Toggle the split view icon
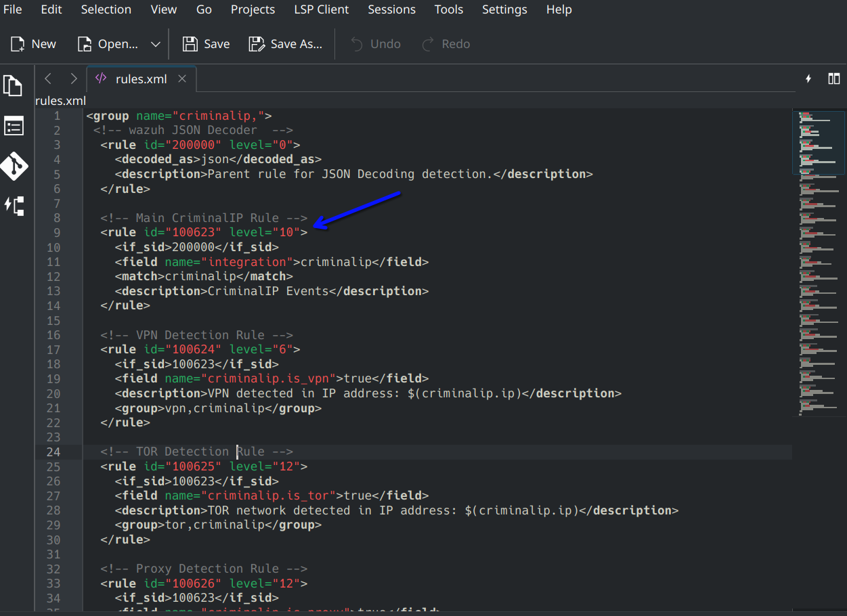The image size is (847, 616). click(x=833, y=79)
